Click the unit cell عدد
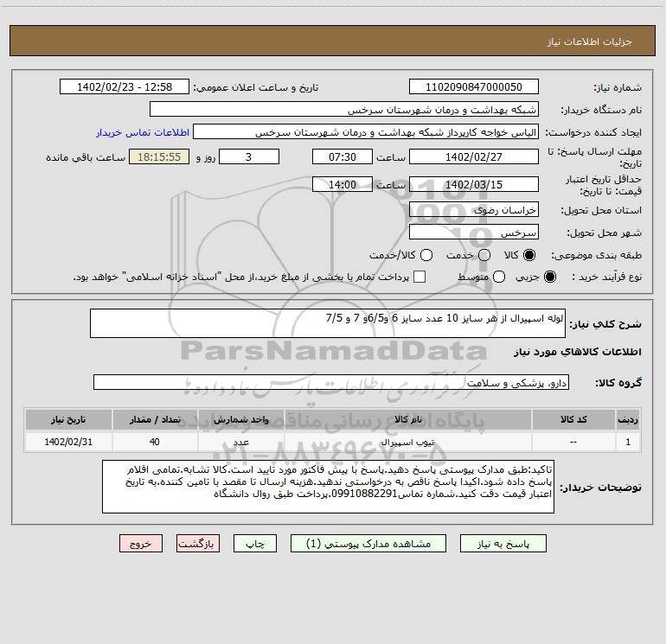Screen dimensions: 666x644 tap(240, 442)
